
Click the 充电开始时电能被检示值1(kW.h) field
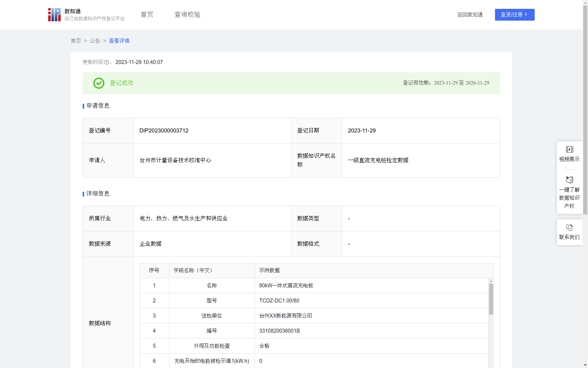point(212,361)
